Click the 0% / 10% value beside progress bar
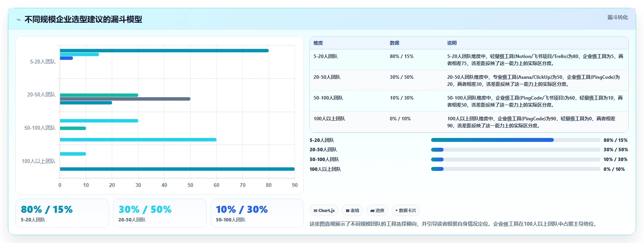Viewport: 644px width, 243px height. point(614,169)
